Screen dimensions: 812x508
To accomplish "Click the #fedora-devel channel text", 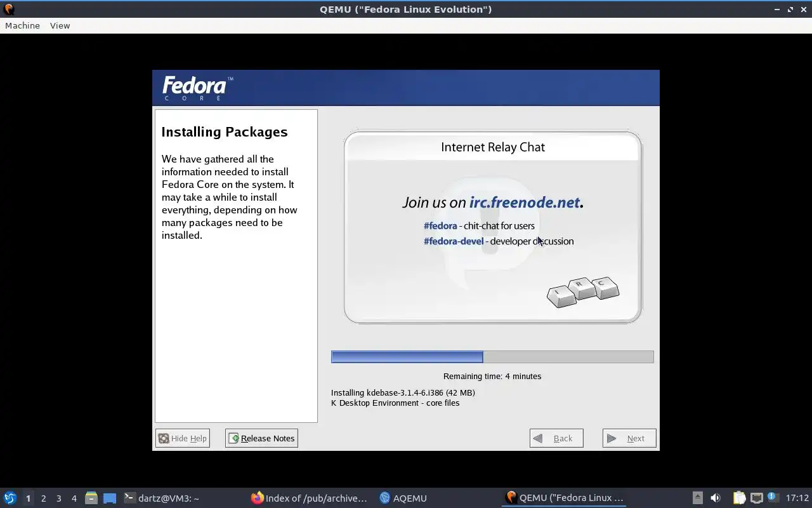I will (x=454, y=241).
